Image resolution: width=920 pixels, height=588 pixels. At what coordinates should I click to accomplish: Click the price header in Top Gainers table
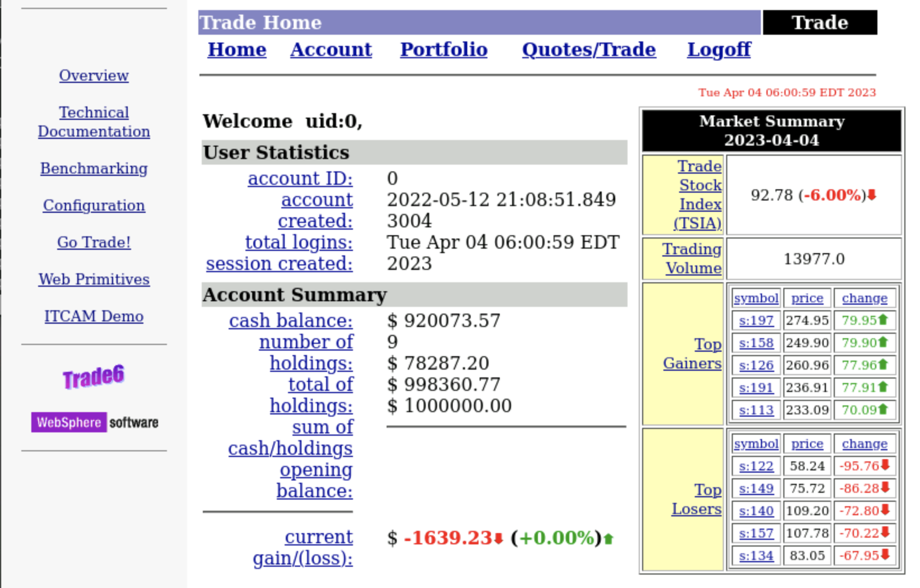click(x=807, y=298)
